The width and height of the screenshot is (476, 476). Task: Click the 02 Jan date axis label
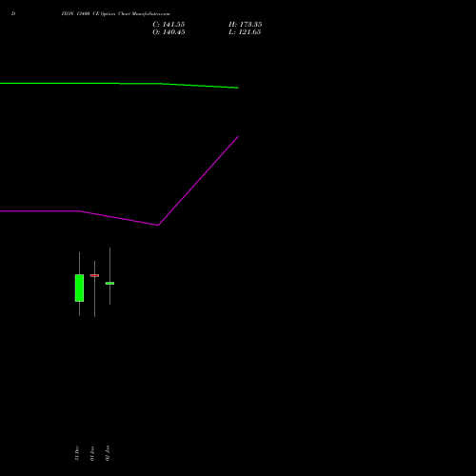[x=108, y=453]
